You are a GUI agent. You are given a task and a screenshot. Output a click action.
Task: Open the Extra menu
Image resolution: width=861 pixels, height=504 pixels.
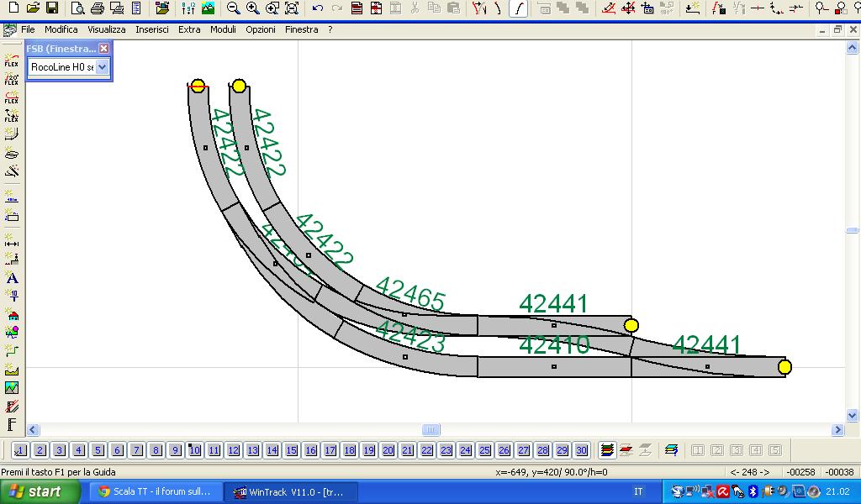189,29
